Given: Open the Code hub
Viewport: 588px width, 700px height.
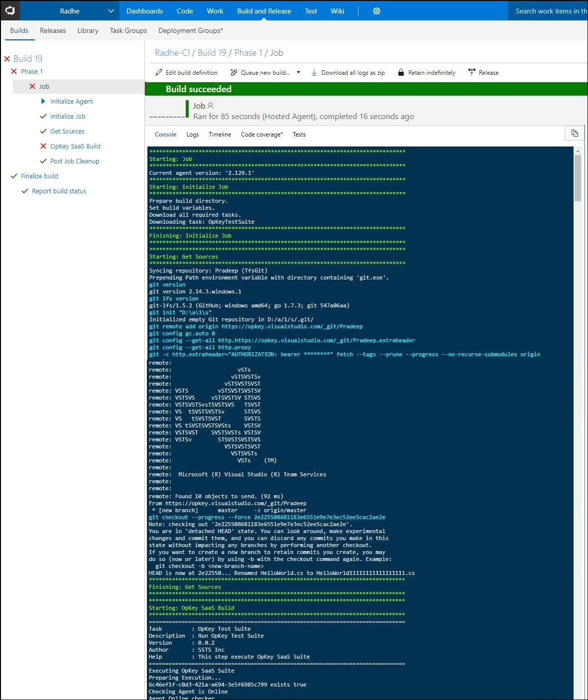Looking at the screenshot, I should (185, 11).
